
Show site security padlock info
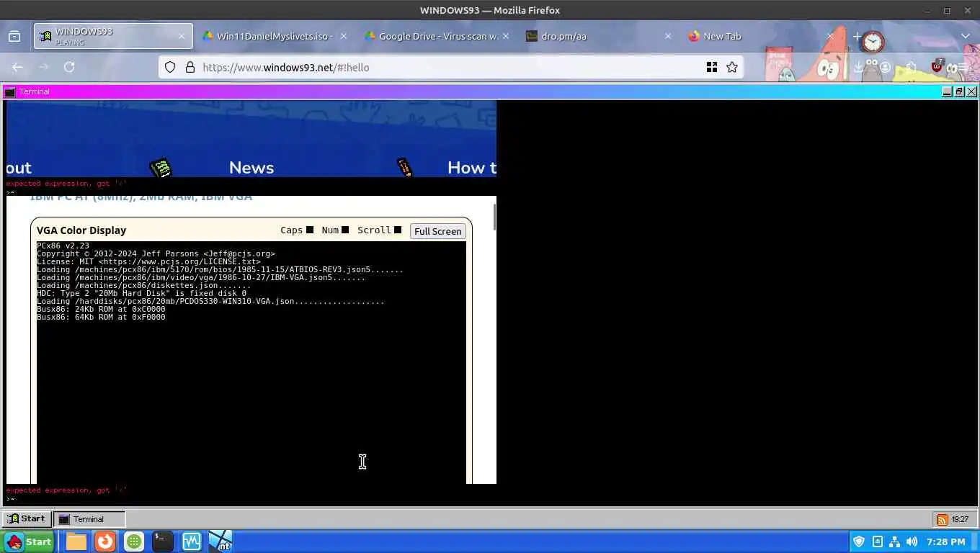(x=190, y=67)
